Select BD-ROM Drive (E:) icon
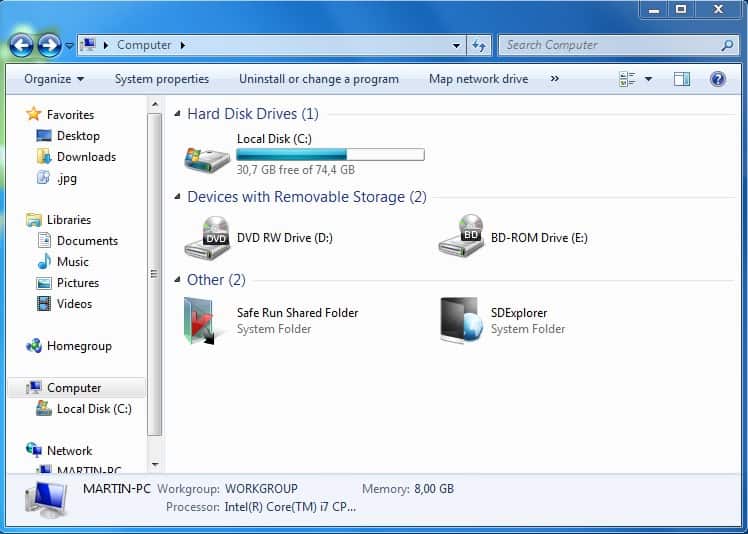 click(x=461, y=236)
